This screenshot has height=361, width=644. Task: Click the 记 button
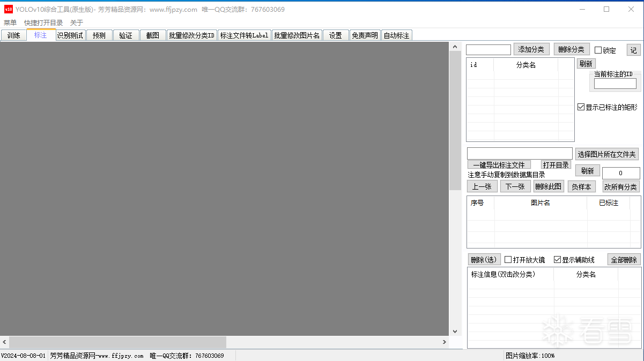pos(634,50)
